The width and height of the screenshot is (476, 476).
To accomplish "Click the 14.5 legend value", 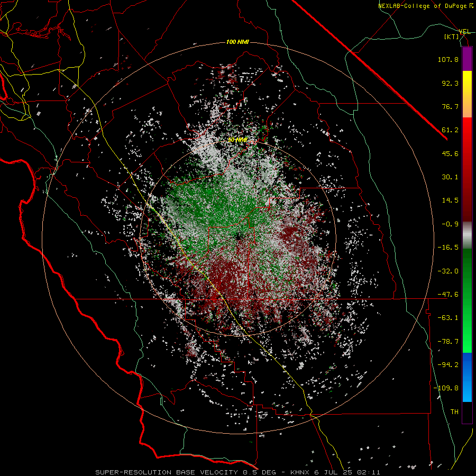I will pyautogui.click(x=450, y=200).
